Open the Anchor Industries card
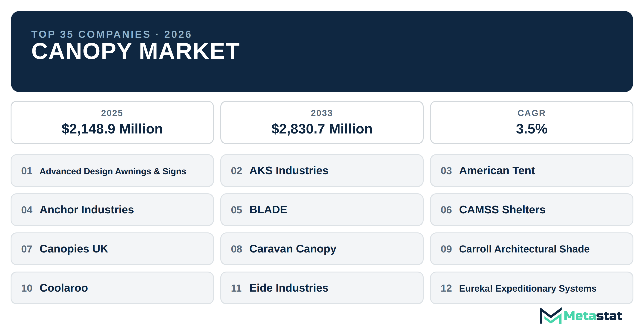644x336 pixels. (112, 210)
